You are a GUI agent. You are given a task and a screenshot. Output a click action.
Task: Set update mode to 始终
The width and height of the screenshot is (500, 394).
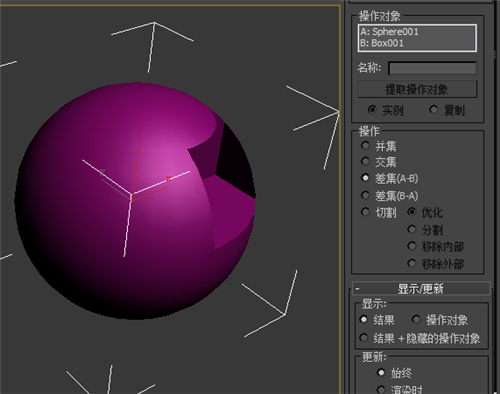381,372
